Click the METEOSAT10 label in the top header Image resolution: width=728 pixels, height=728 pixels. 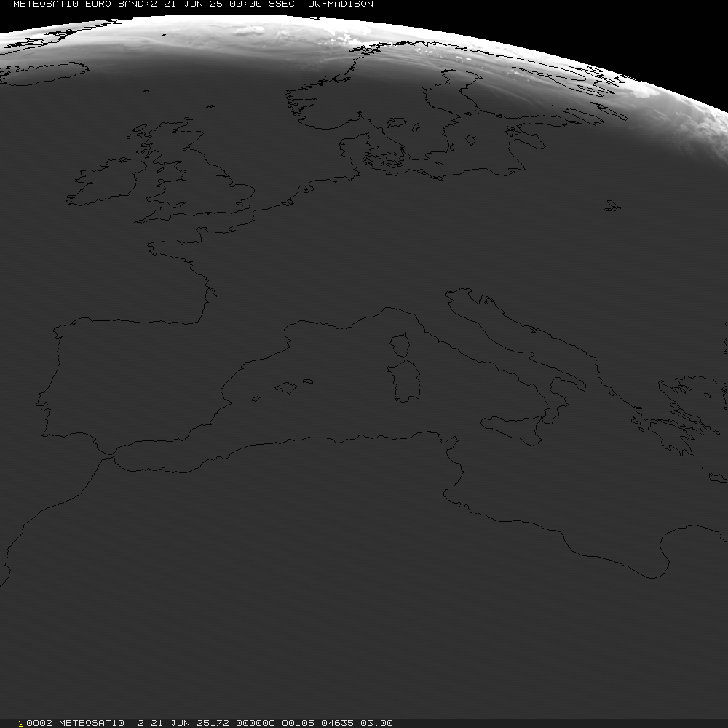[45, 4]
